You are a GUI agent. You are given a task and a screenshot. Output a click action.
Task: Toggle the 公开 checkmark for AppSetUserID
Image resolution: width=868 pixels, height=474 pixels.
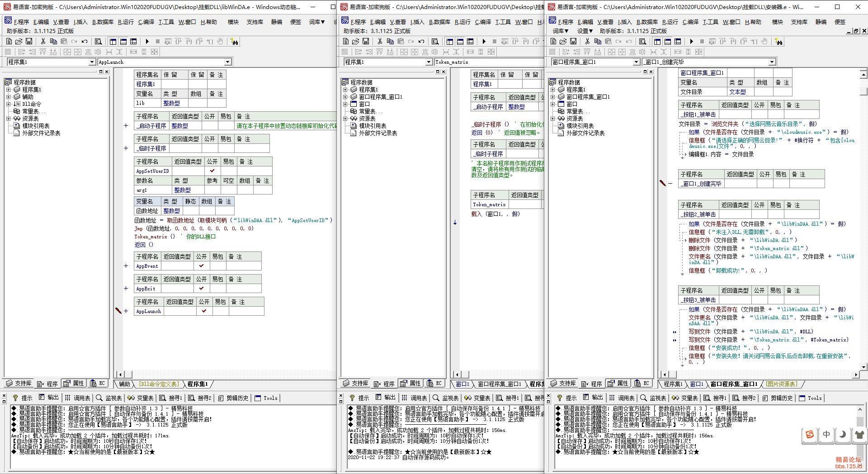pos(212,171)
